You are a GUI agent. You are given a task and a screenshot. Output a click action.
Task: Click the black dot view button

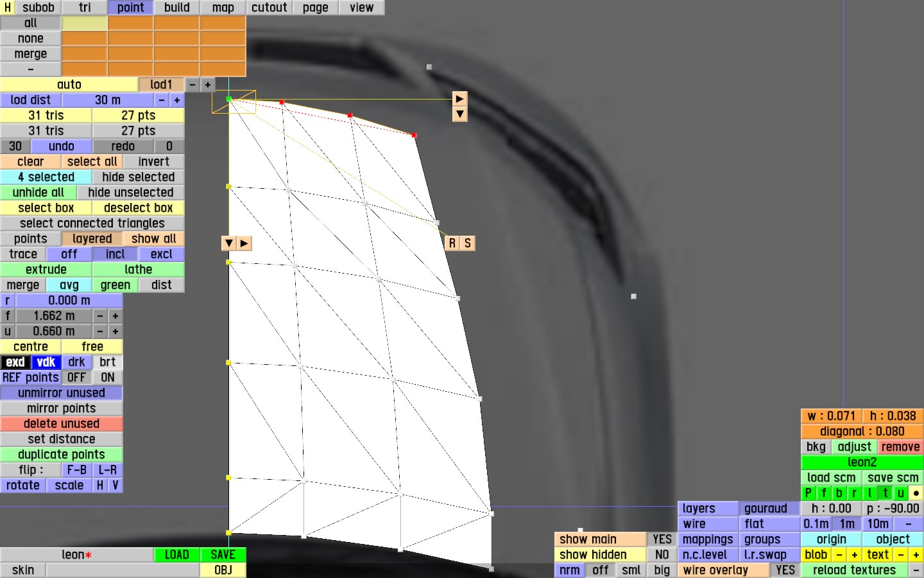[916, 493]
